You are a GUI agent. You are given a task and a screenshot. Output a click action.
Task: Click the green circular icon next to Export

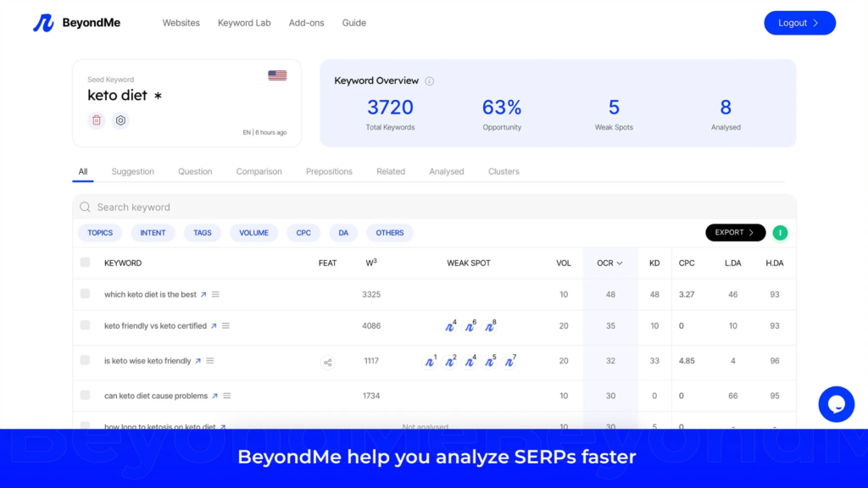click(779, 233)
